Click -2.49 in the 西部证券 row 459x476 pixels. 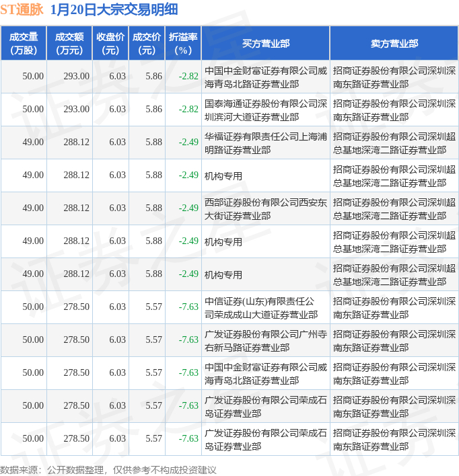[188, 208]
